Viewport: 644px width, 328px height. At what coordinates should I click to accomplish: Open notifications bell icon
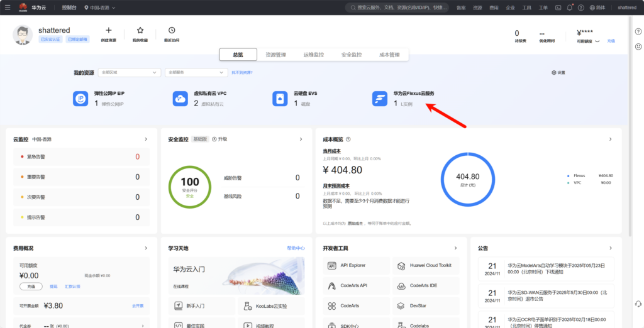pyautogui.click(x=570, y=8)
